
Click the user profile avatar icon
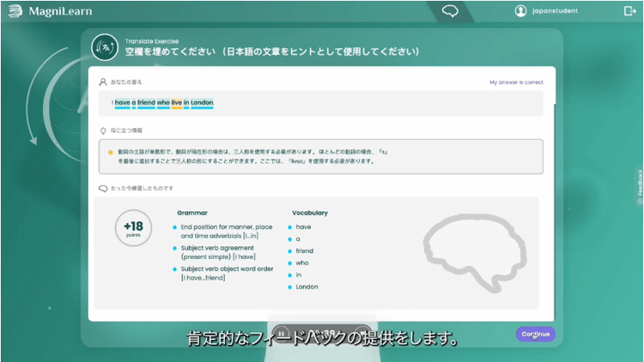point(520,11)
